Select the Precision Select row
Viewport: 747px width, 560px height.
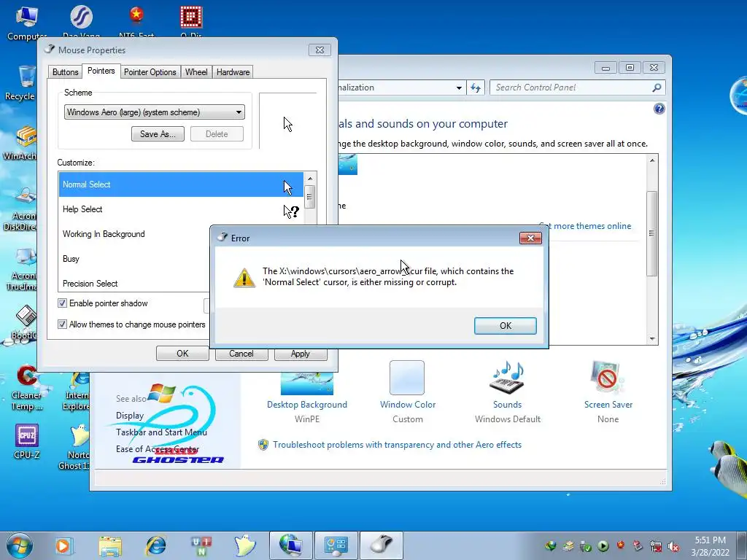(x=134, y=283)
